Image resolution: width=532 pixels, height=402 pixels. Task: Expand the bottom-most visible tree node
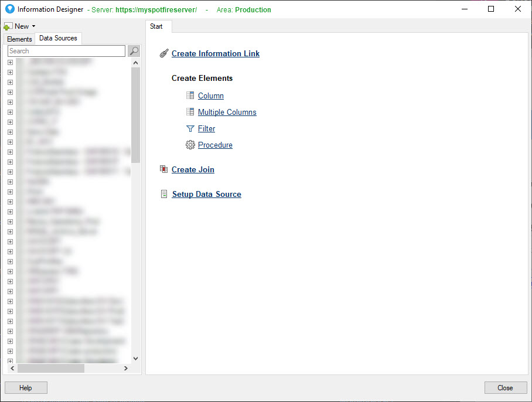click(x=10, y=361)
